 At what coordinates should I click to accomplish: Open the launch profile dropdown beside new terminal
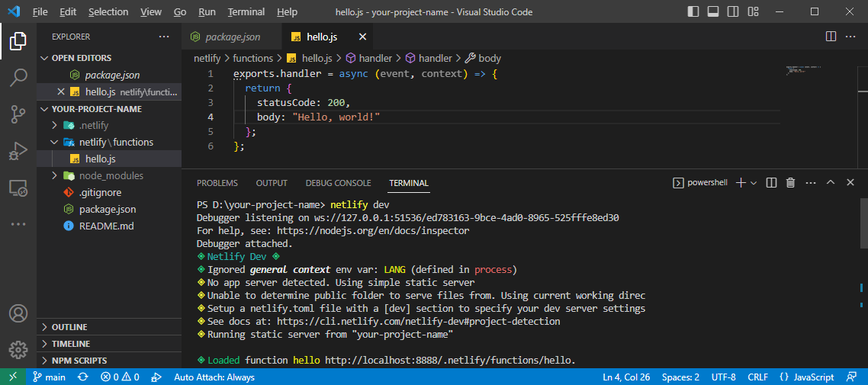point(754,183)
